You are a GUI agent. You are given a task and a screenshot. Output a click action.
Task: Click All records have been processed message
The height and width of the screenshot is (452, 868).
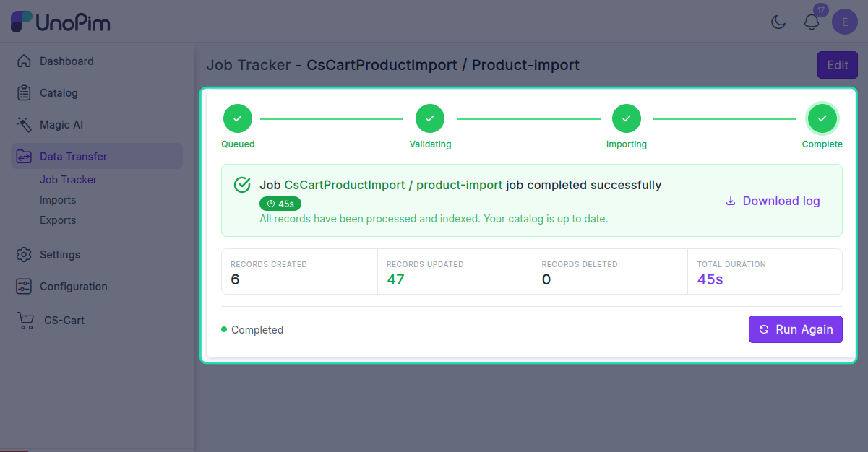click(x=434, y=218)
